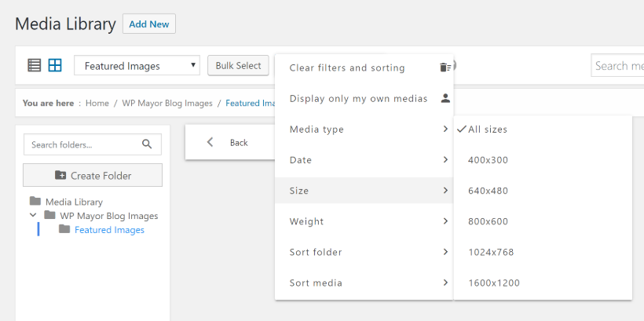Select WP Mayor Blog Images tree folder
The image size is (644, 321).
(x=109, y=216)
